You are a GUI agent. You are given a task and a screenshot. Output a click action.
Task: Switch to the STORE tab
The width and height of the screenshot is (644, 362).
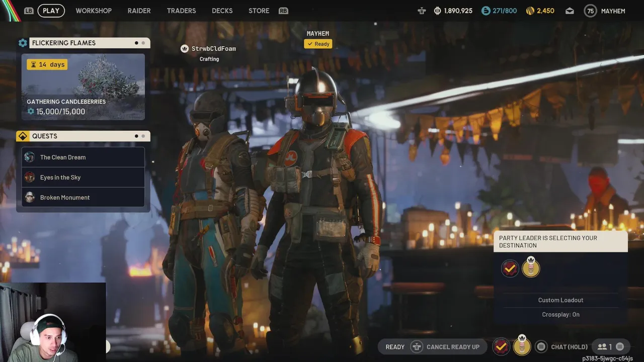pyautogui.click(x=259, y=11)
